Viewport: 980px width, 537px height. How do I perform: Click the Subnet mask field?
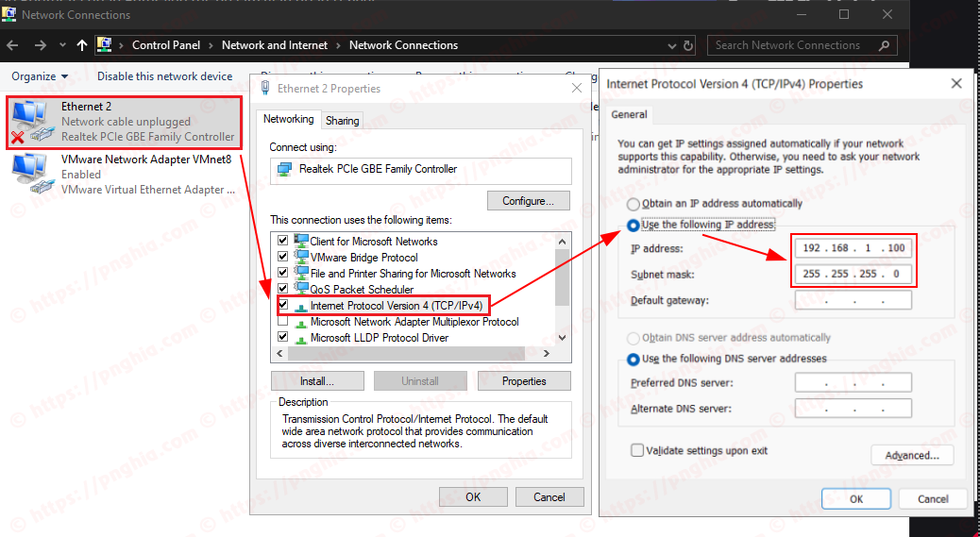coord(853,274)
